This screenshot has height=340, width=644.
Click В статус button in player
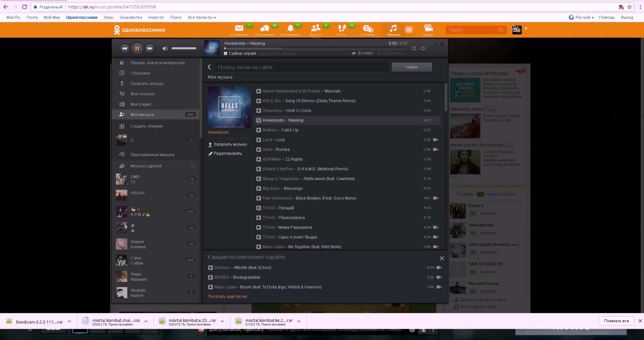(362, 53)
